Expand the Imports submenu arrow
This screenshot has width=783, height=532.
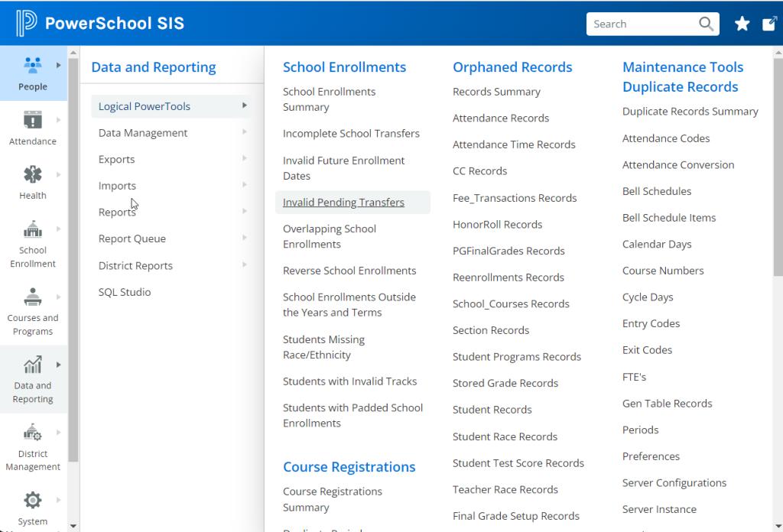pyautogui.click(x=245, y=185)
